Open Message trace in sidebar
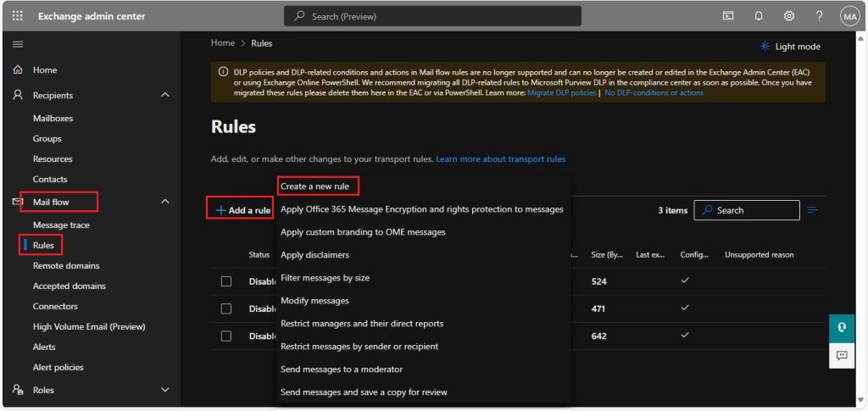Screen dimensions: 868x411 (61, 225)
